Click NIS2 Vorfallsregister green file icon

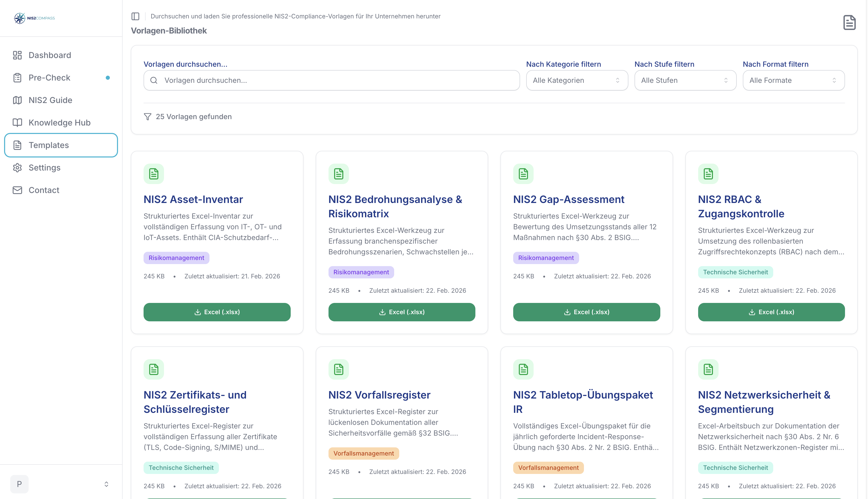tap(338, 369)
